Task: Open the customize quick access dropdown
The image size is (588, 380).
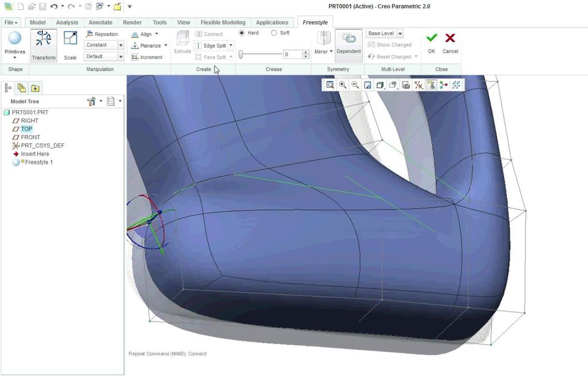Action: click(x=129, y=6)
